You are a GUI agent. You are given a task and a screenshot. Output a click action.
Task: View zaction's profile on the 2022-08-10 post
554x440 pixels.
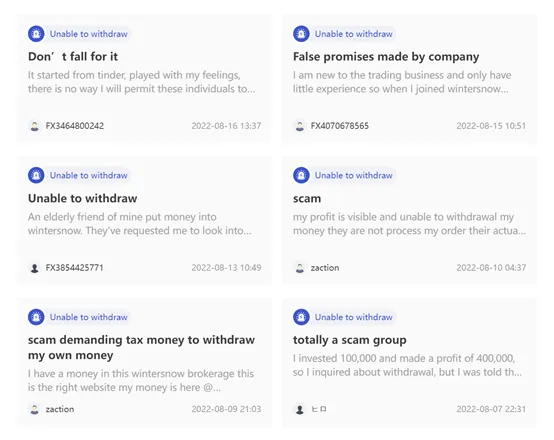tap(325, 268)
